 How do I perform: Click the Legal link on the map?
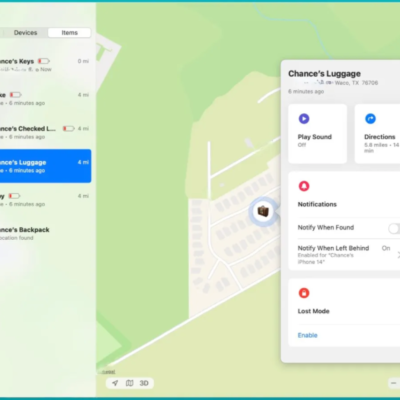(x=108, y=371)
